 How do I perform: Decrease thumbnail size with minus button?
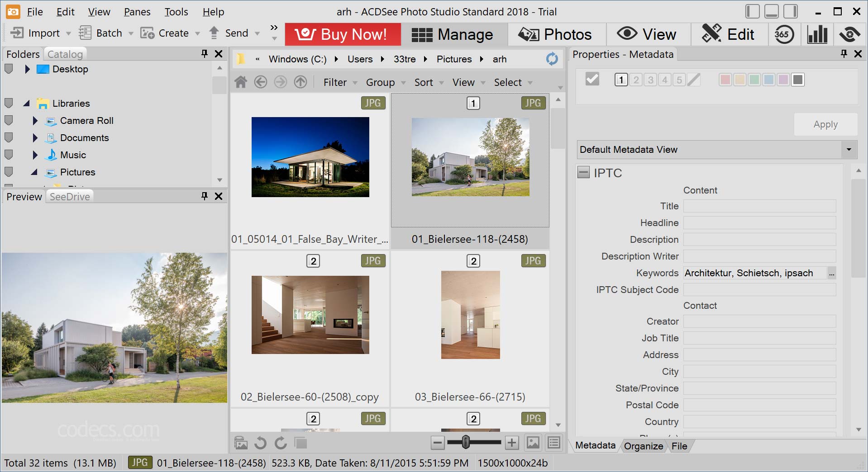pyautogui.click(x=438, y=443)
